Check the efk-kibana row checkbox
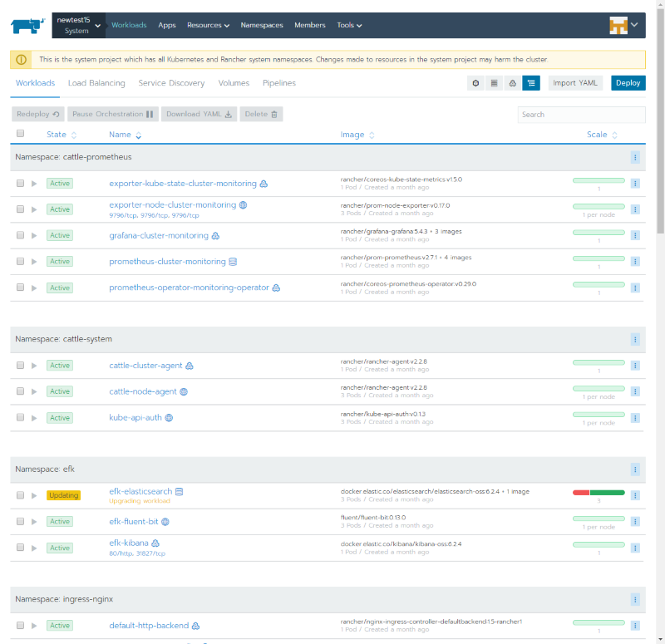Screen dimensions: 665x644 [20, 548]
